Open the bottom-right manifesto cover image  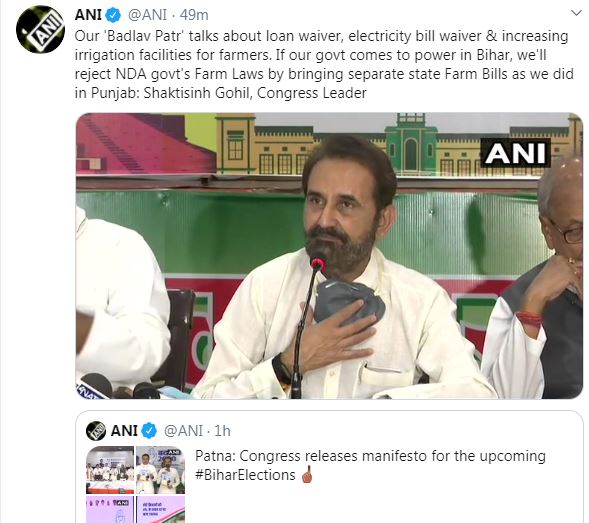pyautogui.click(x=160, y=509)
